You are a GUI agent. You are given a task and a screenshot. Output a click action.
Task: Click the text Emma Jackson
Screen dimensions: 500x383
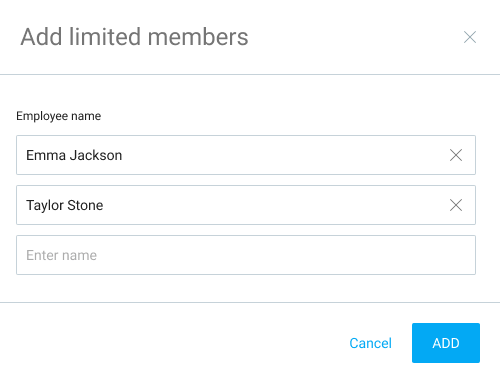coord(74,155)
